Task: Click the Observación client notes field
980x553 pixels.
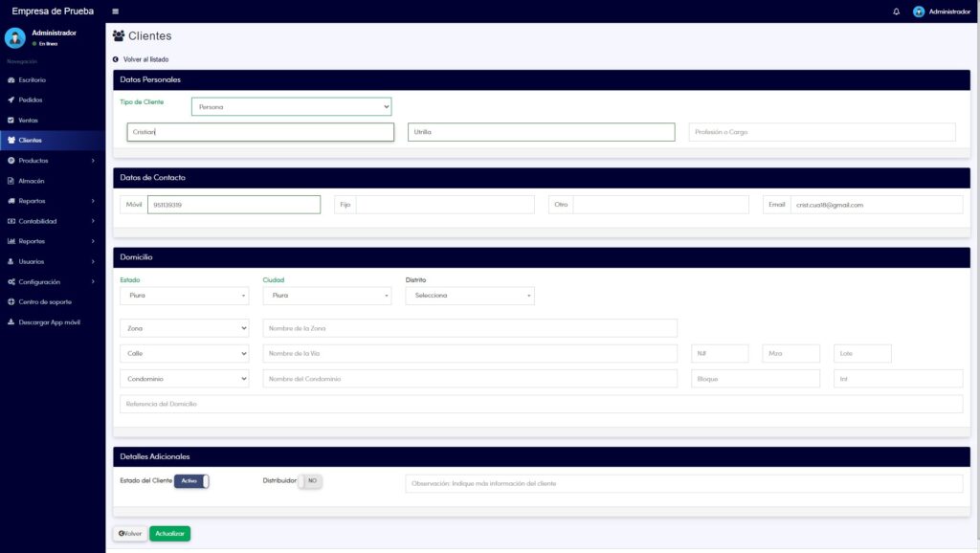Action: coord(684,484)
